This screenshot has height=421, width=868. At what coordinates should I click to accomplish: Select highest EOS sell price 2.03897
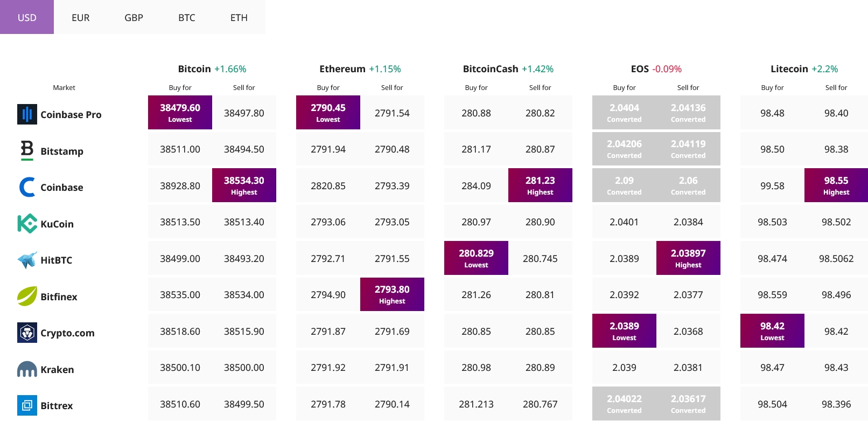pos(688,258)
